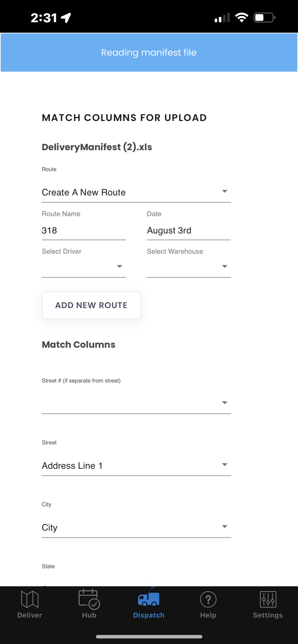Open the Deliver map icon
Screen dimensions: 298x644
[x=30, y=599]
